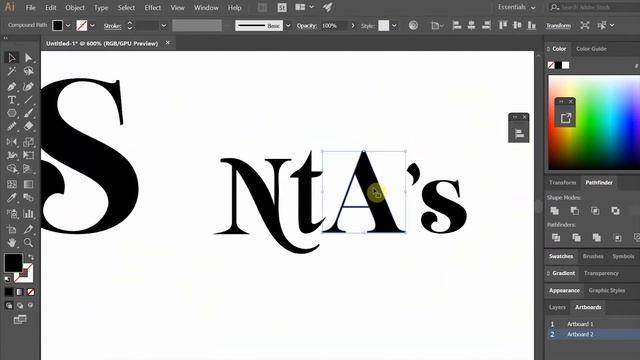This screenshot has height=360, width=640.
Task: Select the Polygon shape tool
Action: tap(11, 113)
